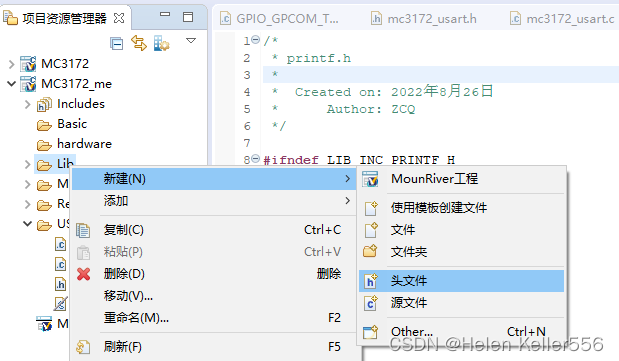Choose 移动(V)... from context menu
Screen dimensions: 619x361
point(214,295)
